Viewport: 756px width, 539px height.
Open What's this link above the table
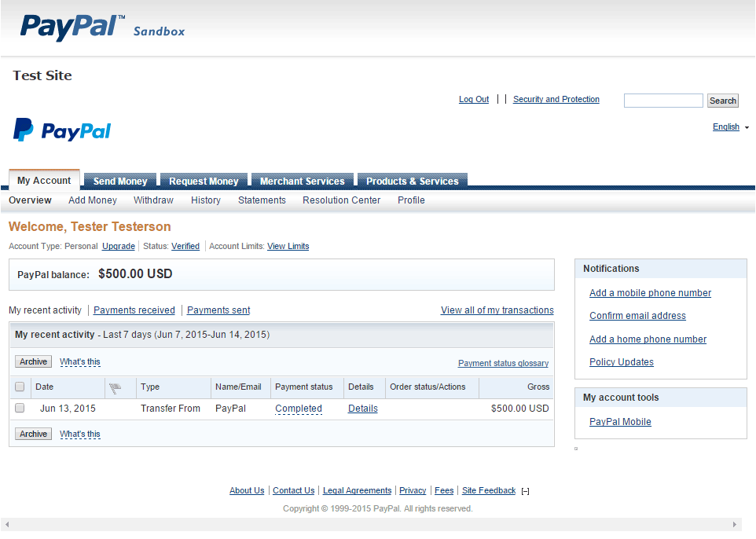[x=80, y=362]
